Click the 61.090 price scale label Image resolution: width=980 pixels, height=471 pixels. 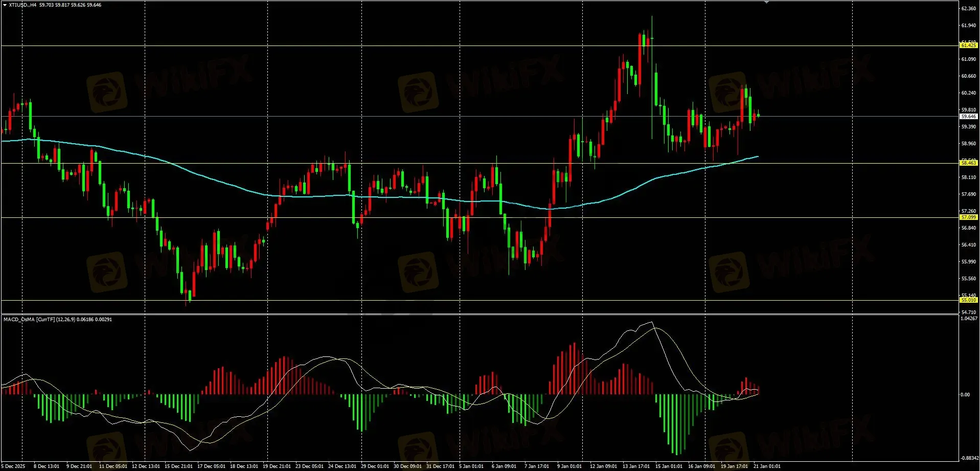(969, 59)
